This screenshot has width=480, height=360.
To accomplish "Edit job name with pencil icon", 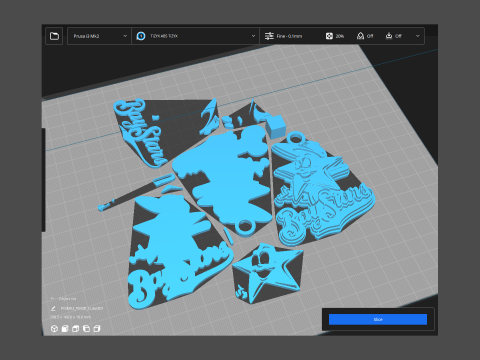I will click(x=53, y=308).
